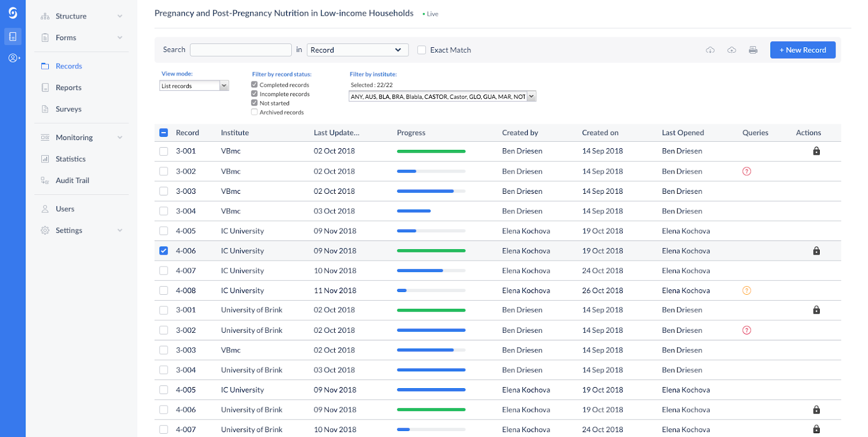Open the Users menu item
The width and height of the screenshot is (868, 437).
coord(65,209)
